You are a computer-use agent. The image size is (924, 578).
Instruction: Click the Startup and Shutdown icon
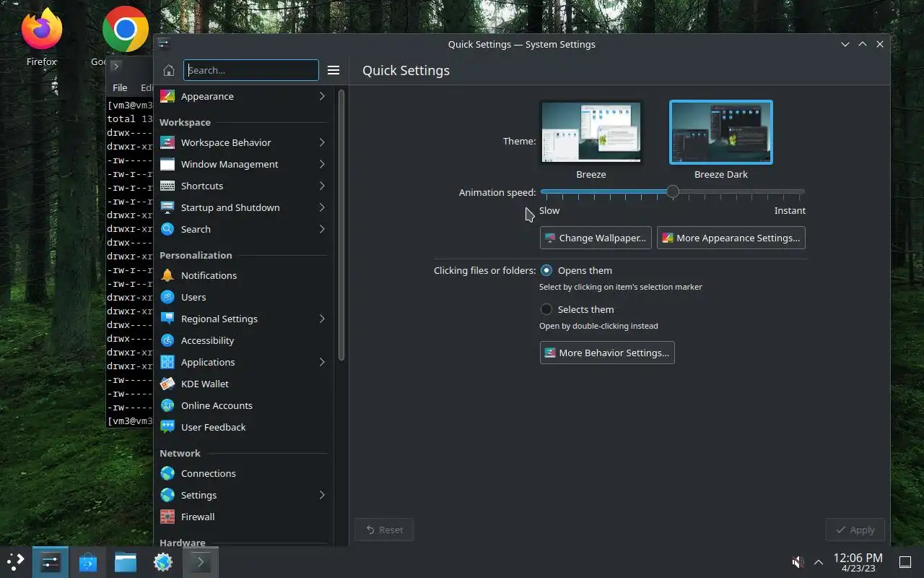(x=167, y=207)
